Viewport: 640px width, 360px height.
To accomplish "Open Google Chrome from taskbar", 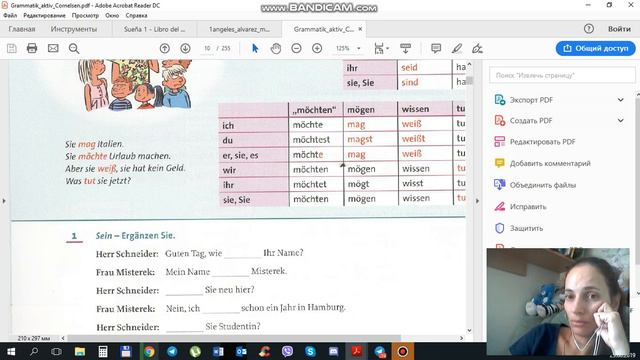I will tap(149, 351).
